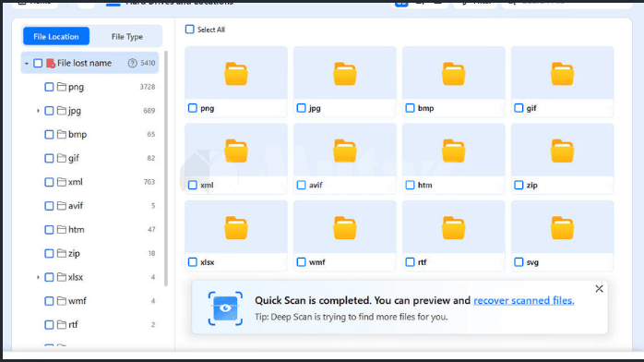The image size is (644, 362).
Task: Click the htm folder icon in the tree
Action: (62, 229)
